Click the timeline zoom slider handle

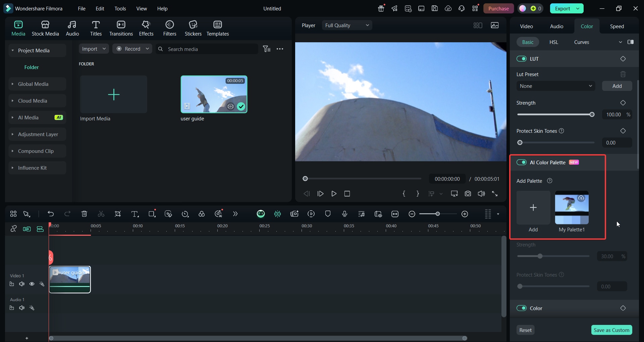point(437,214)
